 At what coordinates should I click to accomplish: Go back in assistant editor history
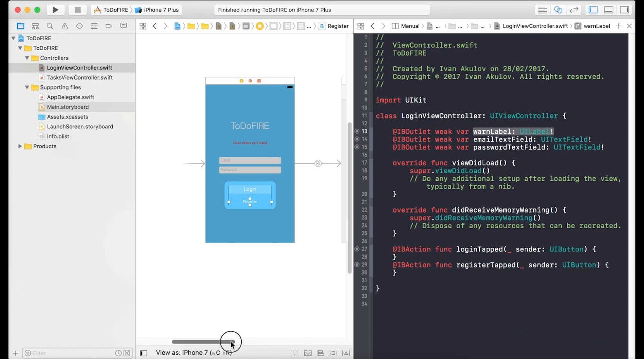372,26
